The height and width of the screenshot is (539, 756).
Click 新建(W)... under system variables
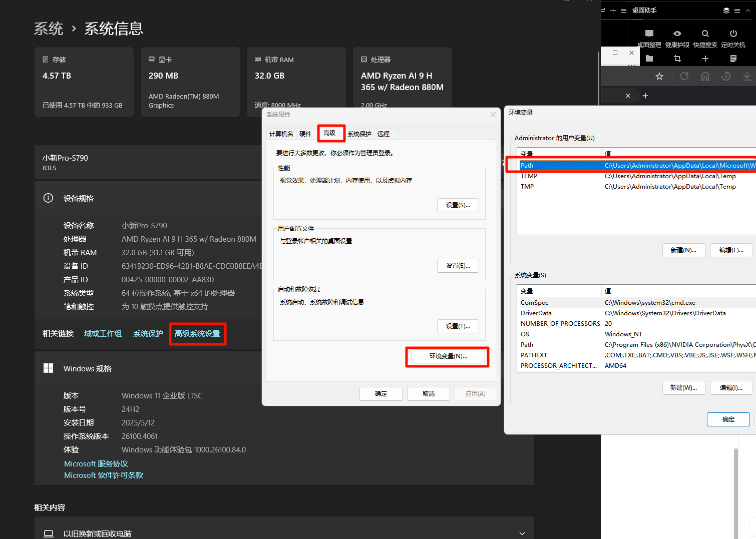pyautogui.click(x=684, y=388)
